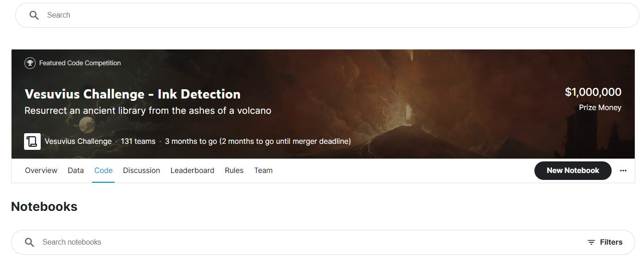This screenshot has width=644, height=265.
Task: Click the subtitle about resurrecting an ancient library
Action: point(148,111)
